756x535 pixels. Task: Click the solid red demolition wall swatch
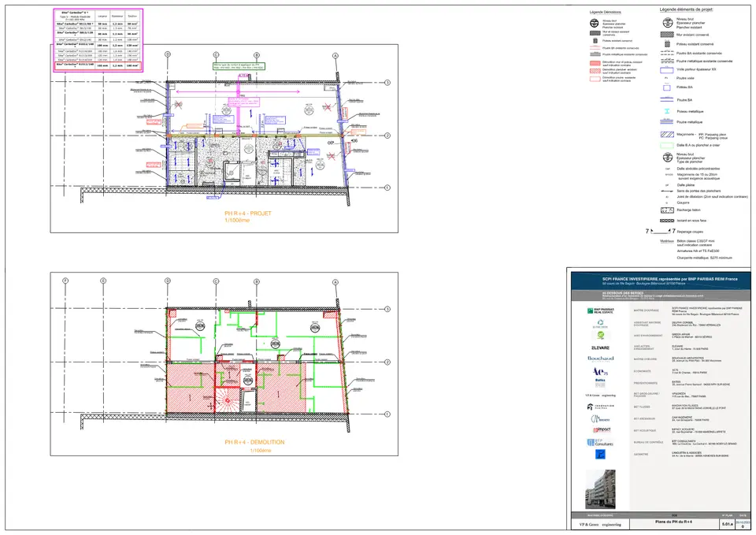click(x=595, y=63)
